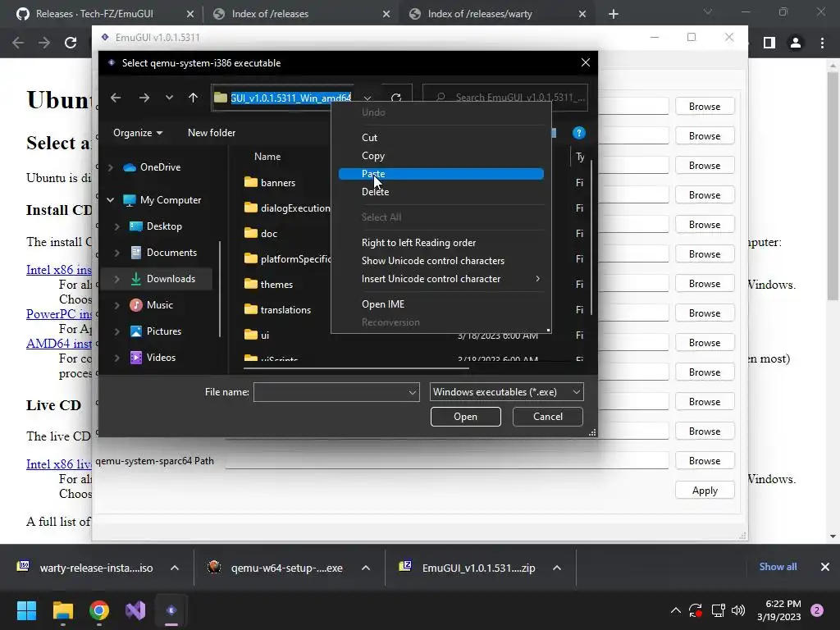Collapse the My Computer tree node

click(111, 200)
